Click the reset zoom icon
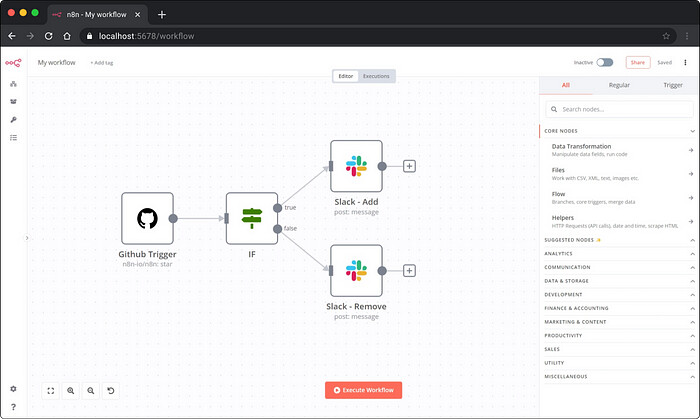Image resolution: width=700 pixels, height=419 pixels. [x=111, y=391]
